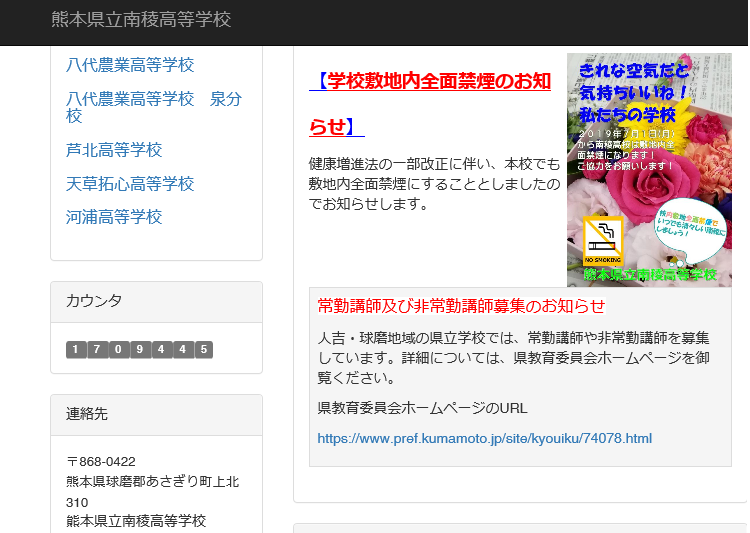This screenshot has width=750, height=533.
Task: Click the 常勤講師及び非常勤講師募集のお知らせ red heading
Action: (x=461, y=305)
